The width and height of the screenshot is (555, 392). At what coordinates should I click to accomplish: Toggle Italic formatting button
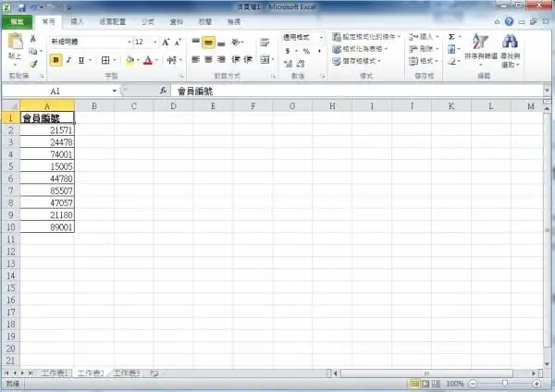click(x=68, y=60)
